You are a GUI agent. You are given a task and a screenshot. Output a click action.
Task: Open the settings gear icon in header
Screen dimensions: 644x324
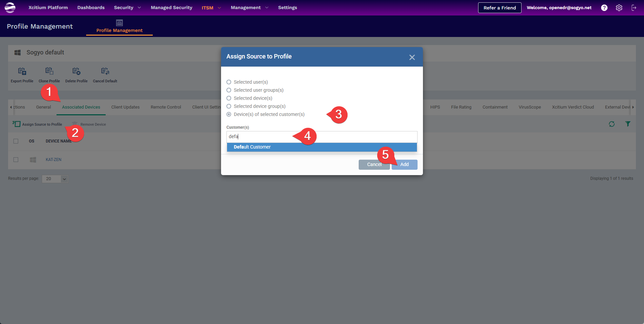pyautogui.click(x=619, y=8)
